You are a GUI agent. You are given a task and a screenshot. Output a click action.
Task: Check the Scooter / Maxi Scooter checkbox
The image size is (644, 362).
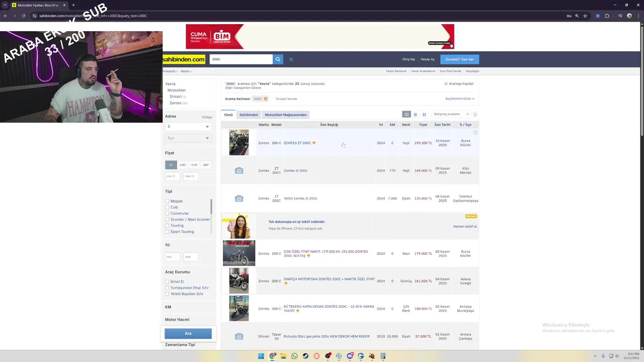point(167,219)
